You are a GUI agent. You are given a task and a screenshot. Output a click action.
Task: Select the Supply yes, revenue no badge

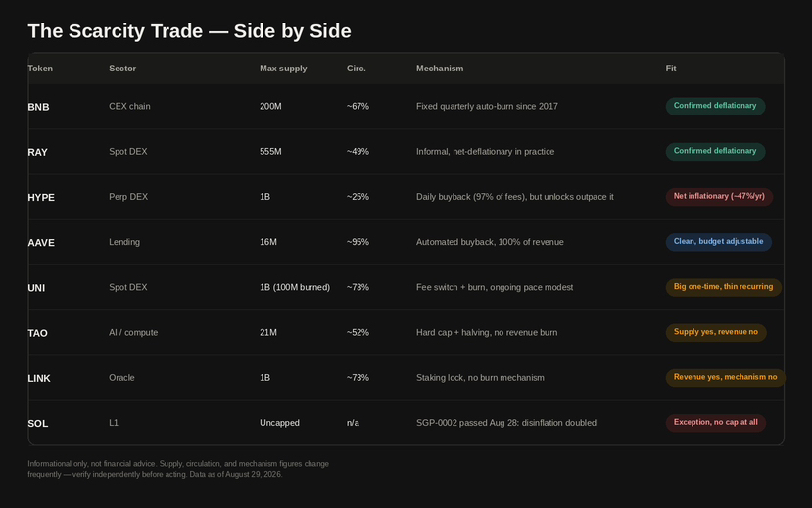tap(716, 332)
